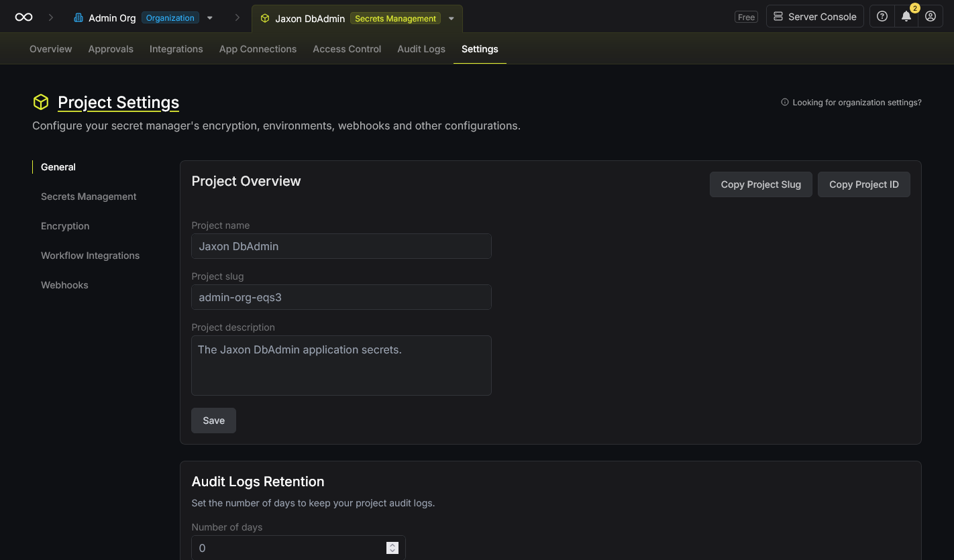
Task: Open the Access Control tab
Action: tap(347, 48)
